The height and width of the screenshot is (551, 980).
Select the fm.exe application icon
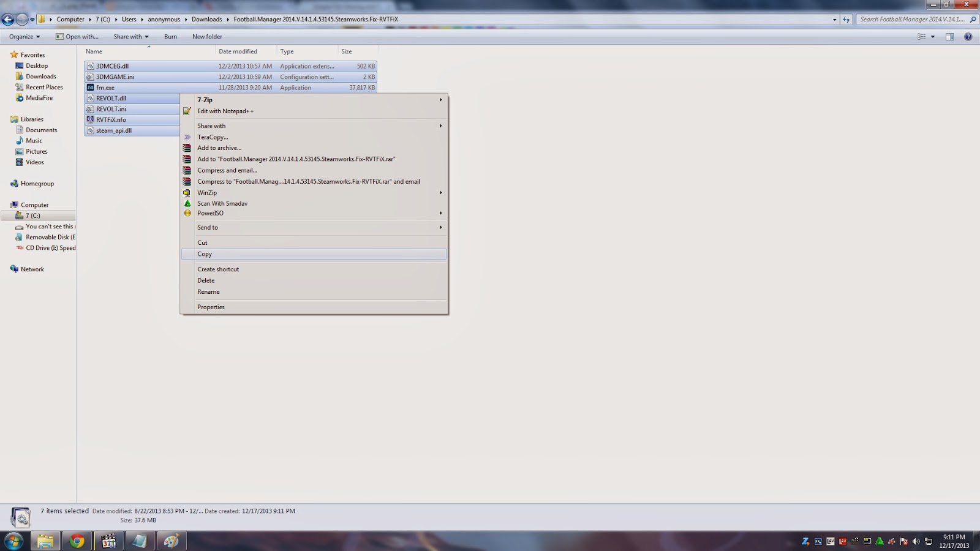[91, 88]
